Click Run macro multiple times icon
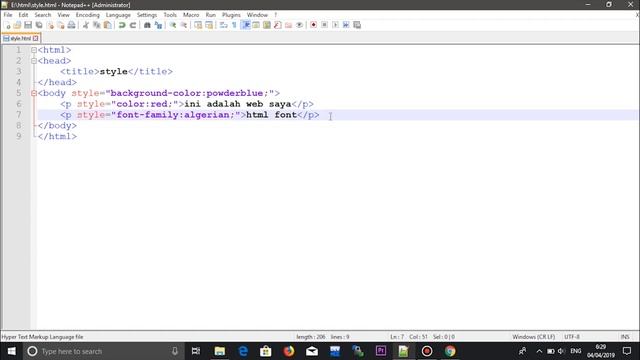 [x=346, y=25]
